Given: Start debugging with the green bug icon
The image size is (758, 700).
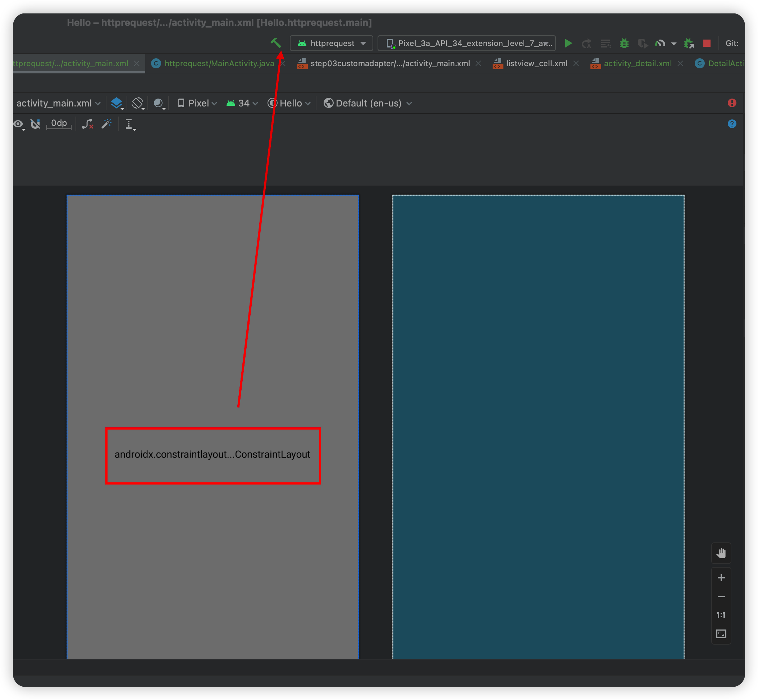Looking at the screenshot, I should pos(624,43).
